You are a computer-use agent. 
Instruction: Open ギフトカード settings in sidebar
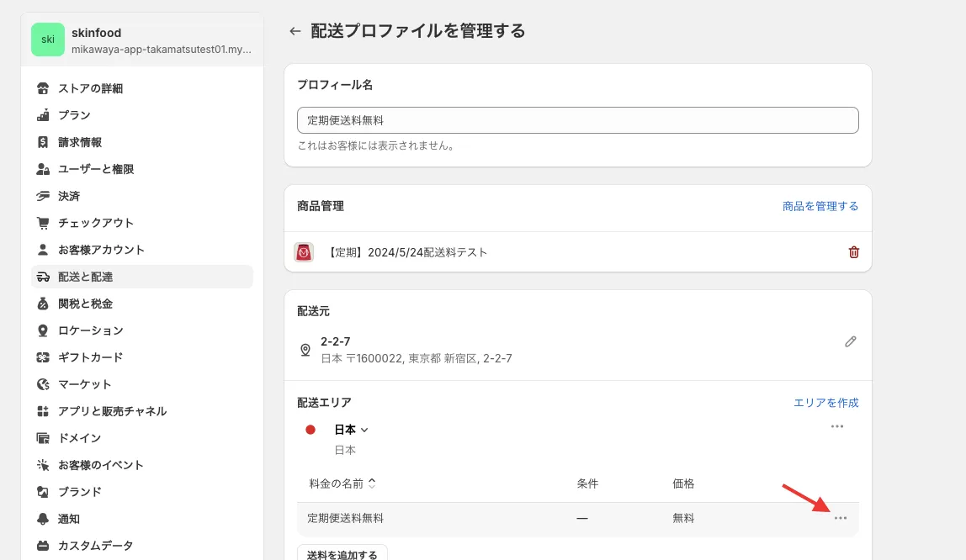point(90,357)
